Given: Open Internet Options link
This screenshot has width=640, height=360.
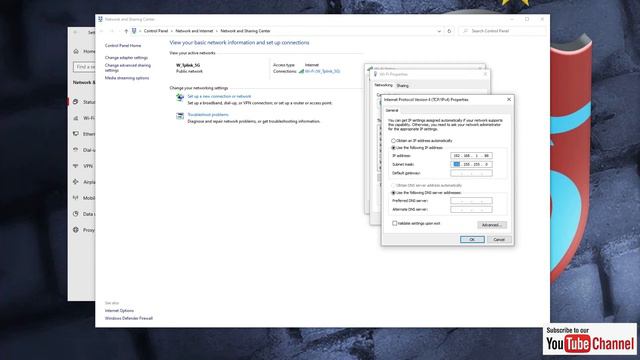Looking at the screenshot, I should tap(119, 311).
